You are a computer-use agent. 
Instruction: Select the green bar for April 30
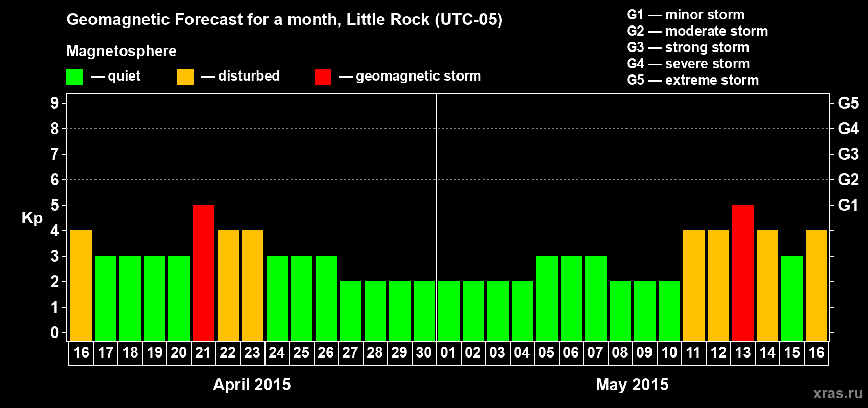point(424,311)
